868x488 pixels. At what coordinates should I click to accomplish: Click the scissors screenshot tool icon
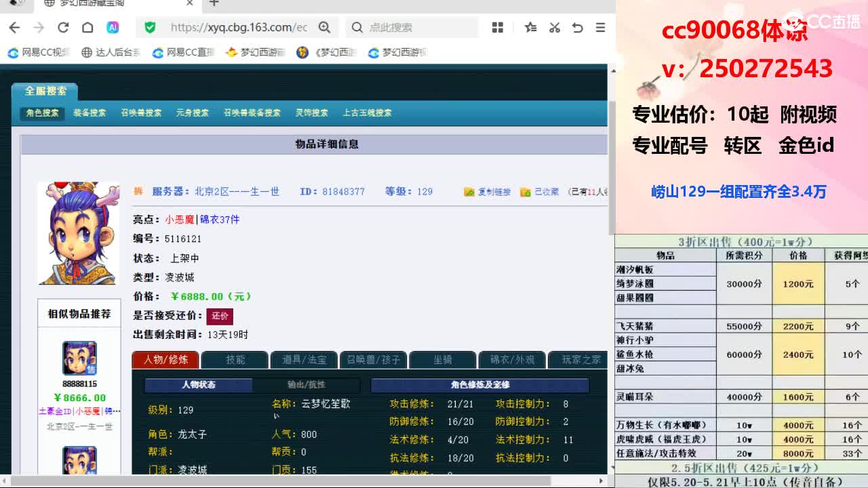point(555,28)
